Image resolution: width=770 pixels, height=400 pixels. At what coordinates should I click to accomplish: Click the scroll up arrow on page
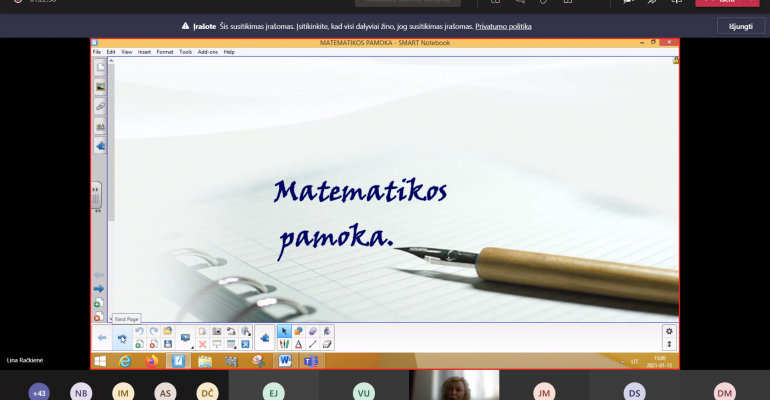pos(111,61)
